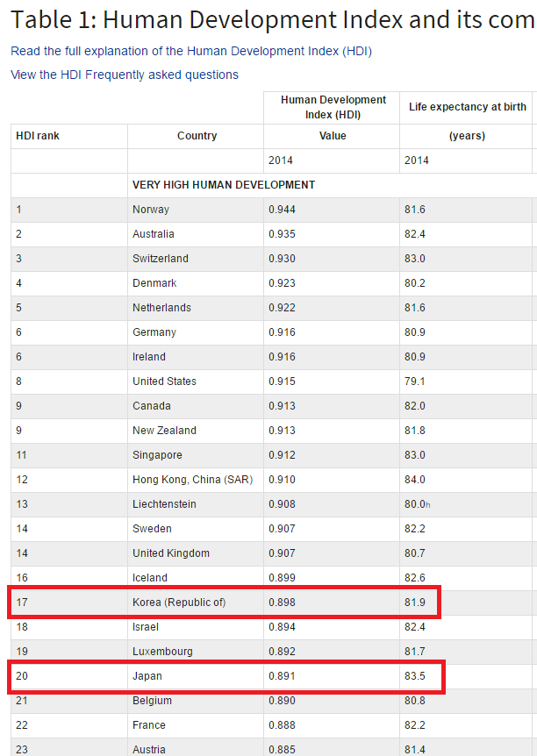
Task: Click Switzerland's life expectancy value
Action: pyautogui.click(x=414, y=259)
